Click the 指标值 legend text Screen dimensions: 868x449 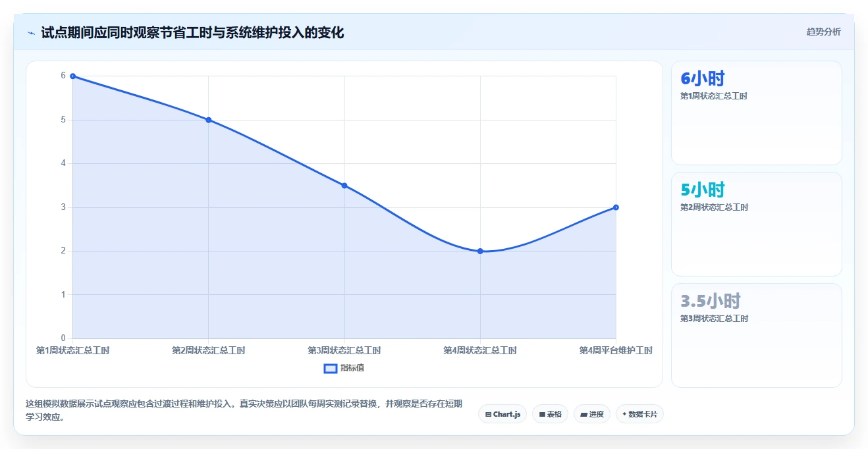[352, 368]
